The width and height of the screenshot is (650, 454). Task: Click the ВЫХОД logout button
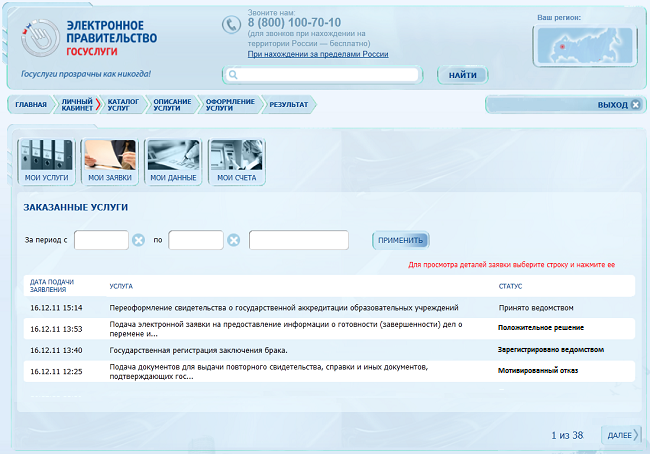coord(565,104)
